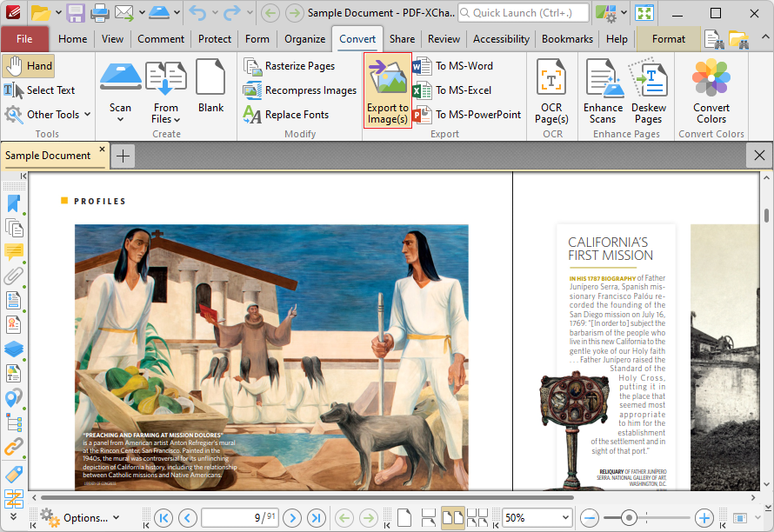Collapse the ribbon with chevron

point(764,37)
